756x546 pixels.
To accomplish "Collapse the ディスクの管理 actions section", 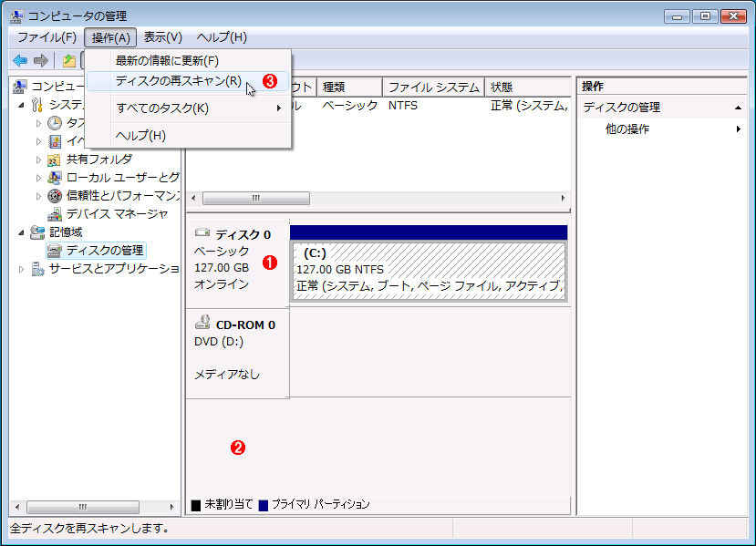I will pyautogui.click(x=738, y=108).
